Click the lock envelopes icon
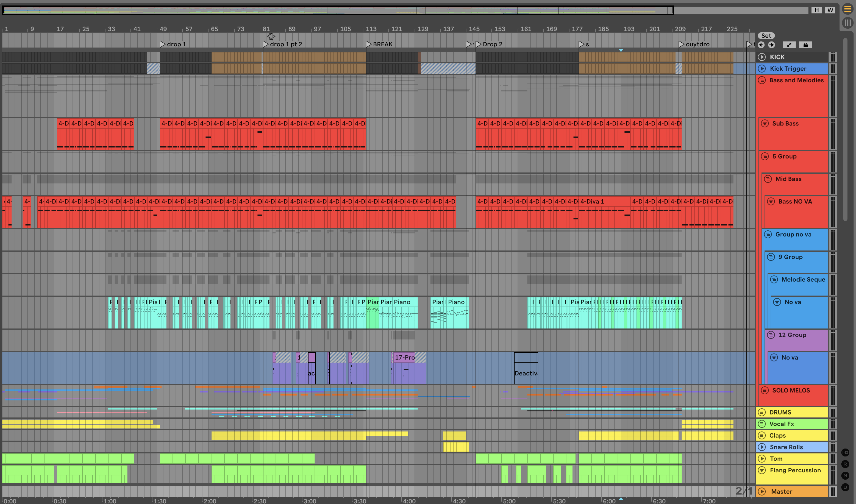856x504 pixels. pos(805,45)
